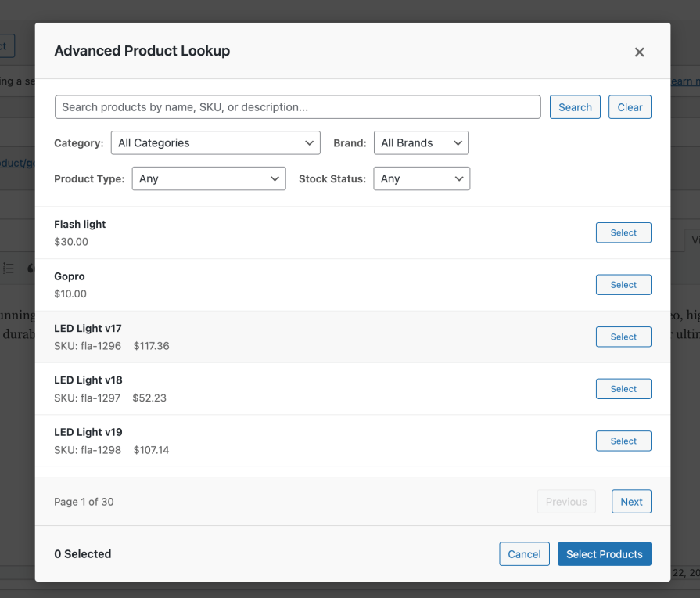Close the Advanced Product Lookup dialog

[x=639, y=52]
